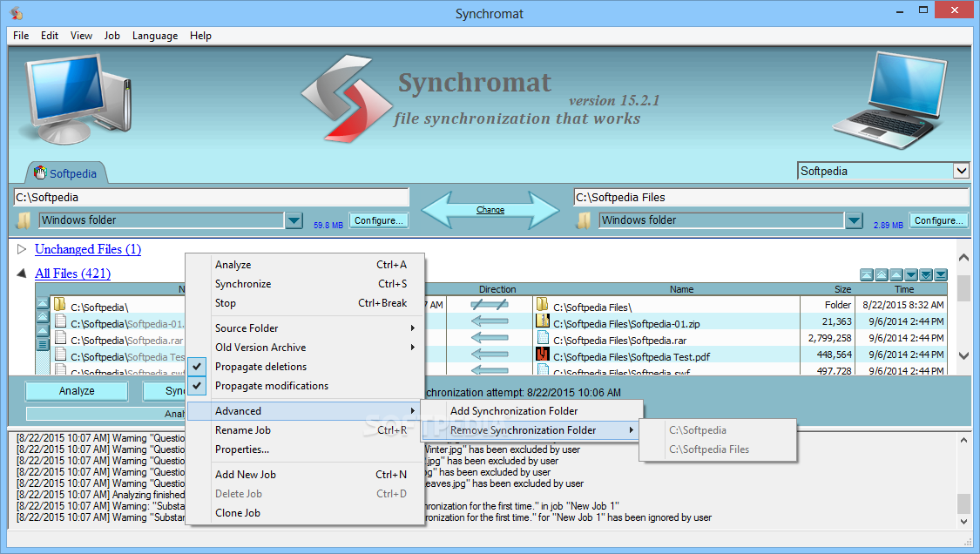Toggle Propagate modifications checkmark

(x=197, y=386)
